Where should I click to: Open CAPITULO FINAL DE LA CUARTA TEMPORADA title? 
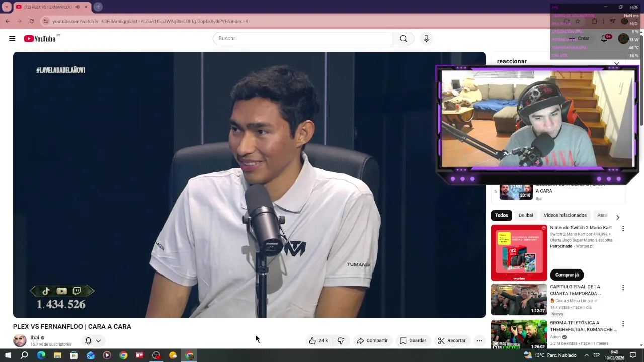click(x=576, y=290)
